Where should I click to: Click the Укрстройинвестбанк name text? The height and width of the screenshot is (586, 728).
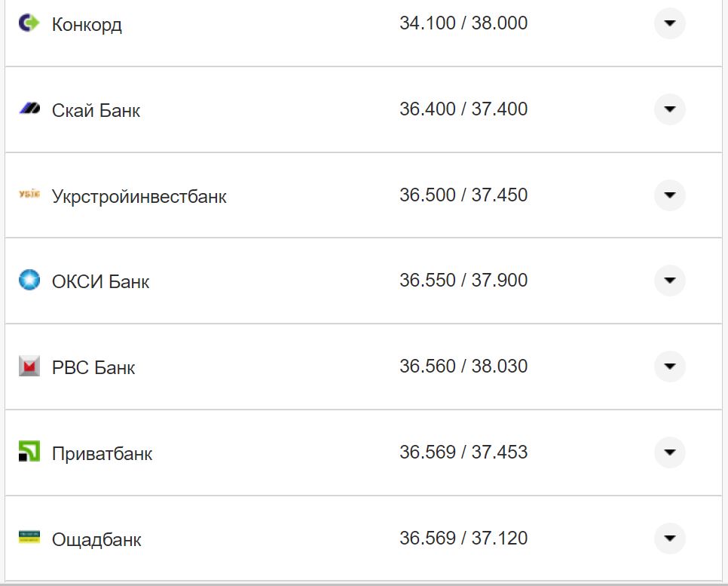click(x=139, y=197)
